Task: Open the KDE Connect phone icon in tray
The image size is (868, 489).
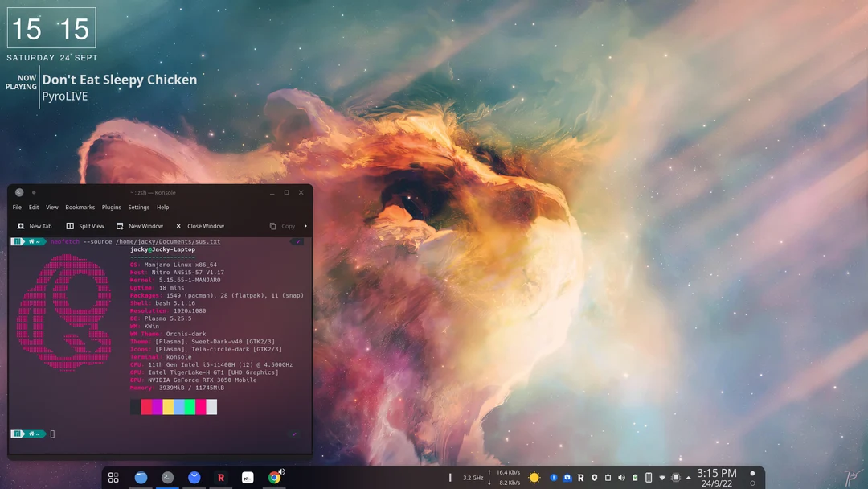Action: (649, 476)
